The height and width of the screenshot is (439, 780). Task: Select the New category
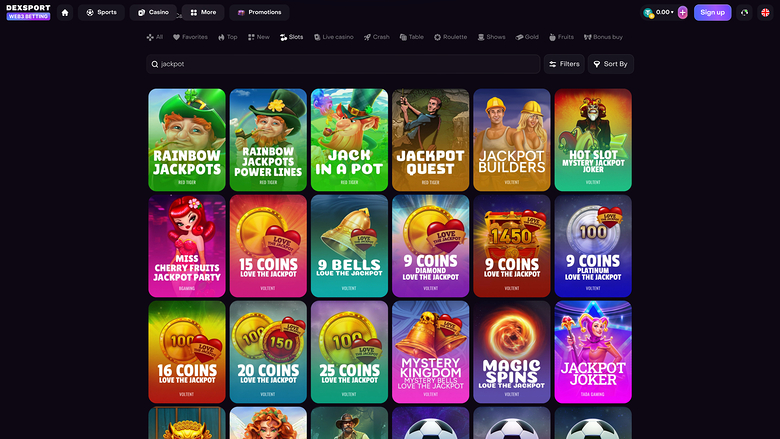point(259,37)
